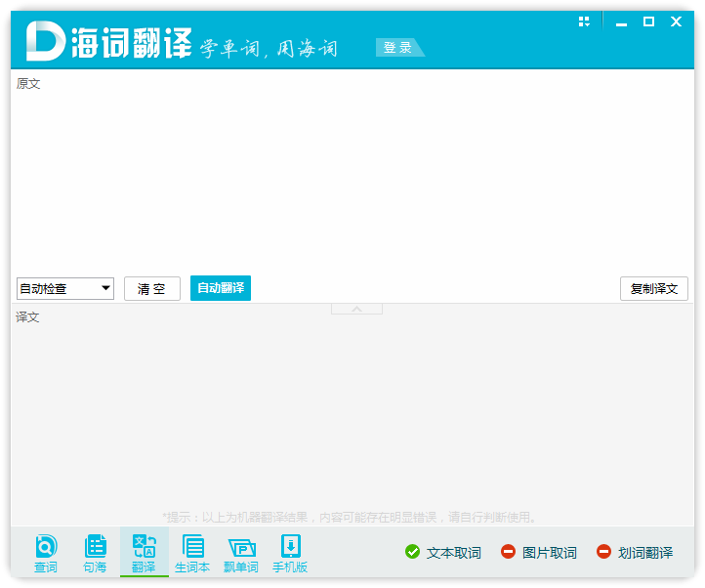This screenshot has height=588, width=705.
Task: Close the 海词翻译 window
Action: click(676, 21)
